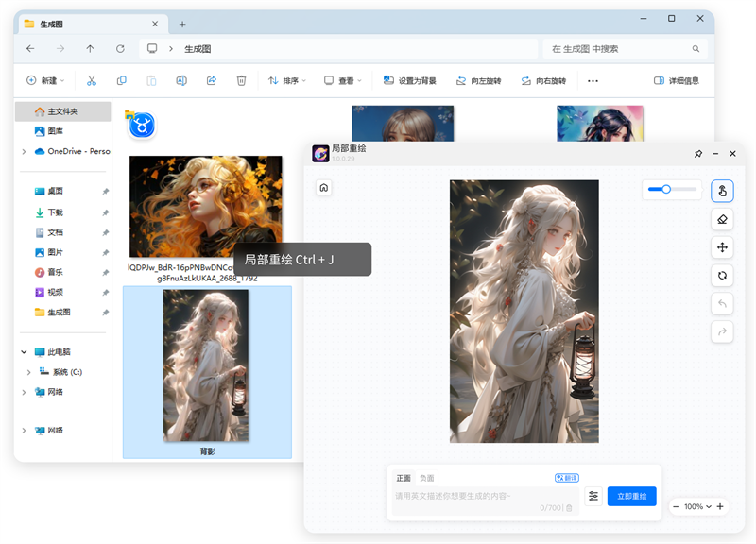Select the smart selection tool
Image resolution: width=756 pixels, height=544 pixels.
pyautogui.click(x=721, y=191)
